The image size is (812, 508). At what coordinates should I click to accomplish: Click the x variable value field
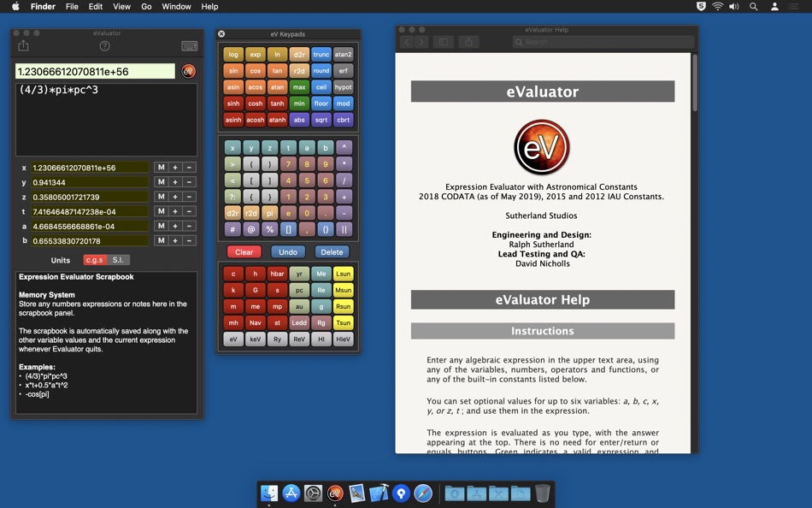pos(90,168)
